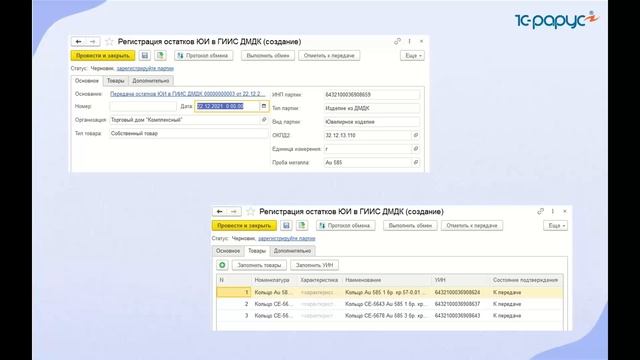Click Тип товара field Собственный товар
Screen dimensions: 640x360
coord(189,133)
